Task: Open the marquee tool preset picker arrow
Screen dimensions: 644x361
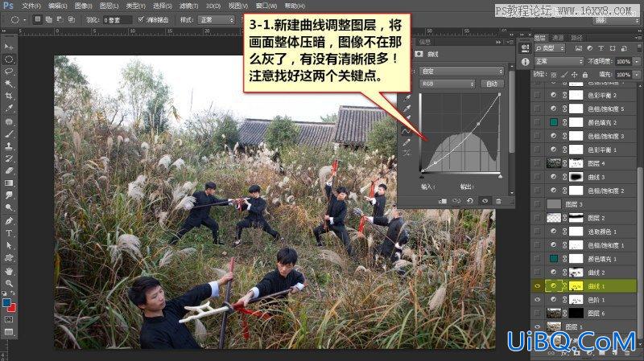Action: 25,19
